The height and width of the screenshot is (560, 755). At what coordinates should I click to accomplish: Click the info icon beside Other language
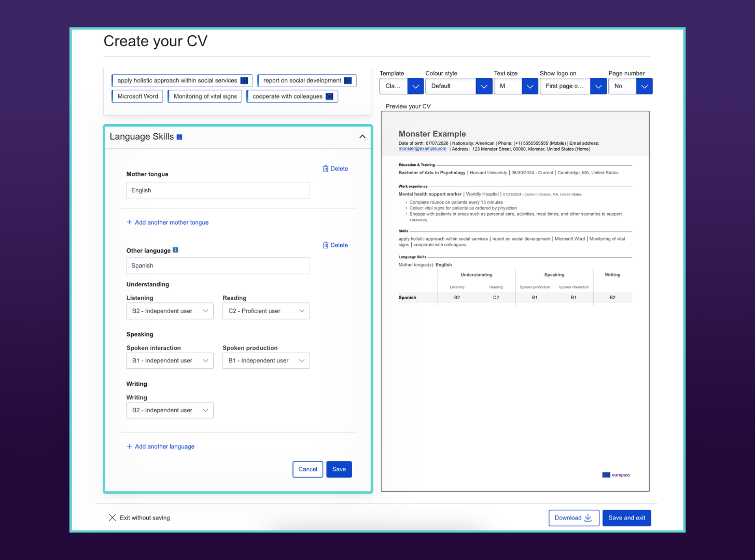[175, 250]
